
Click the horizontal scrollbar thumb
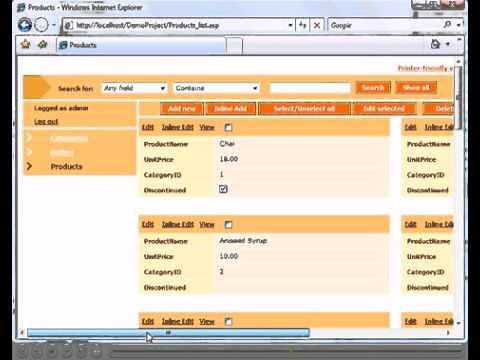168,332
